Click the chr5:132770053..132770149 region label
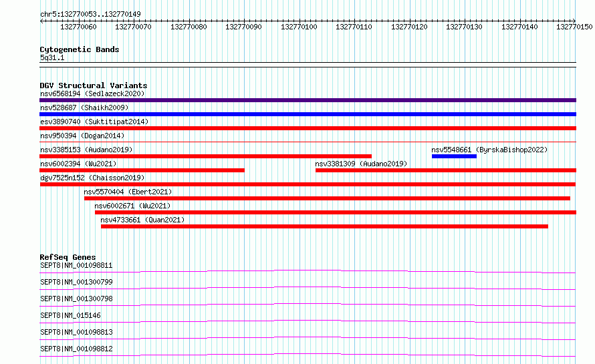Image resolution: width=595 pixels, height=364 pixels. click(90, 14)
